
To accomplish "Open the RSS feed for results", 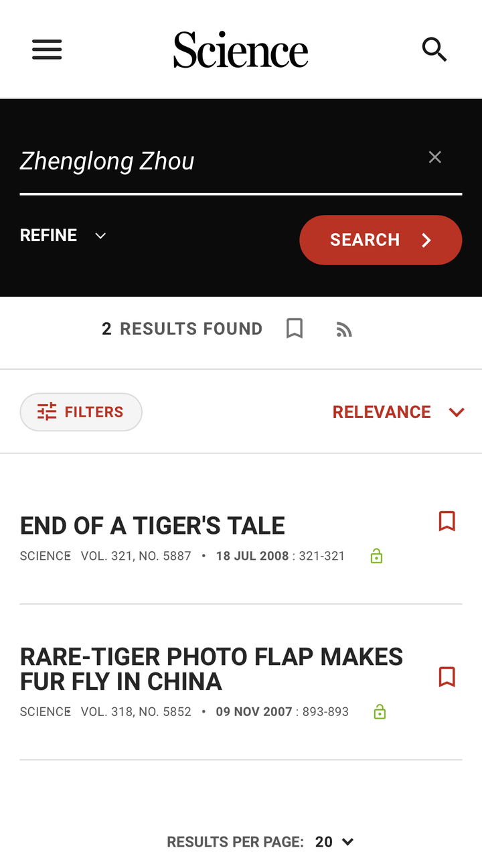I will (x=344, y=330).
